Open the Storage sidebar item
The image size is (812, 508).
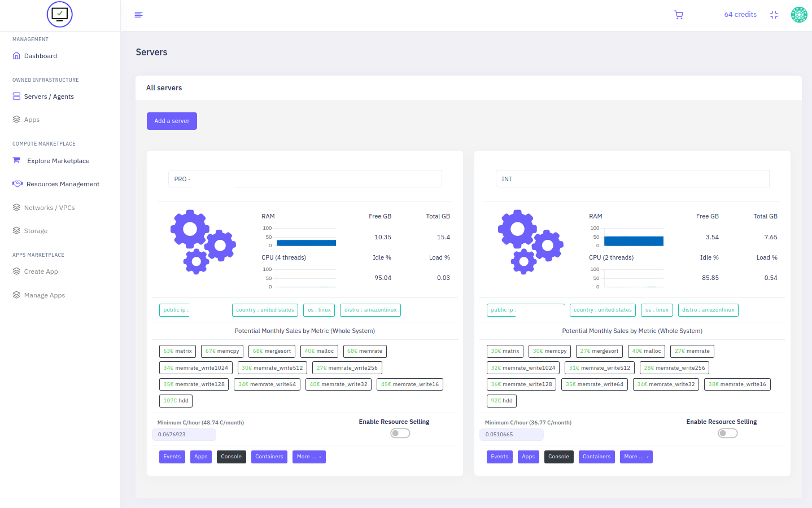36,231
